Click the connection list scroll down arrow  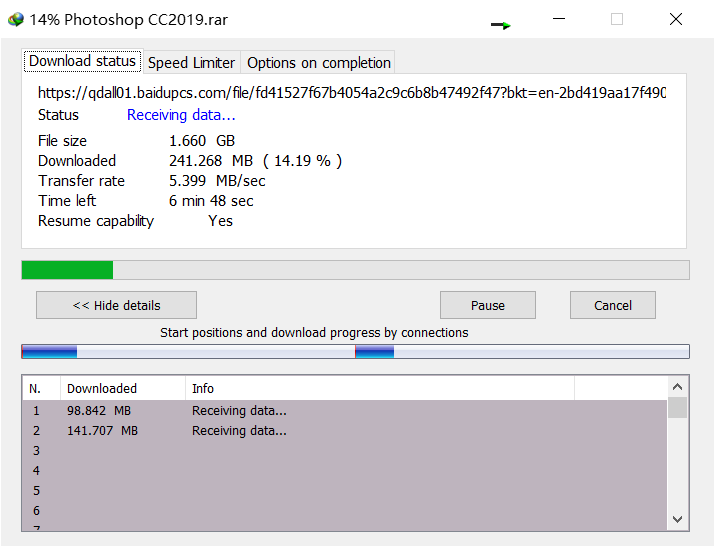click(x=678, y=519)
